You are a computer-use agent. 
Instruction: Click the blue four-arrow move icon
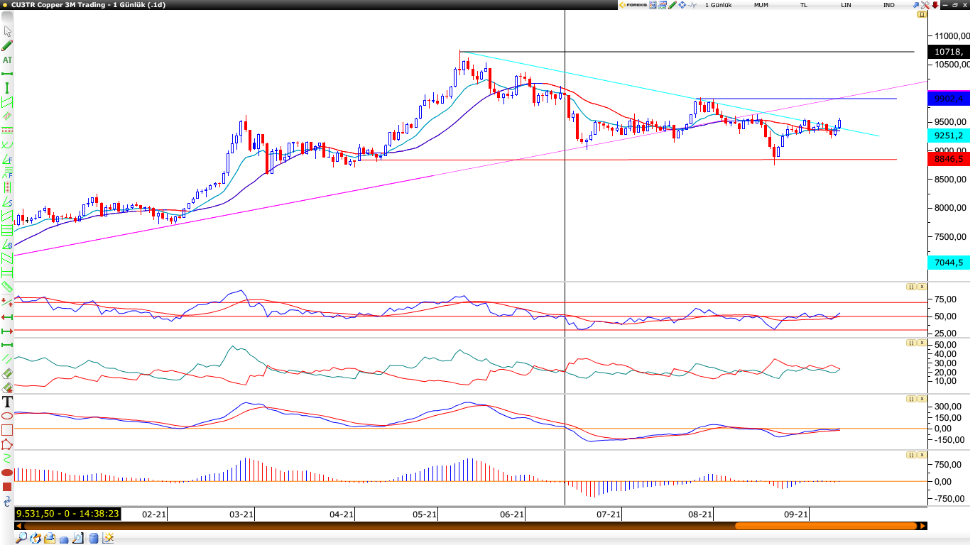click(x=682, y=5)
